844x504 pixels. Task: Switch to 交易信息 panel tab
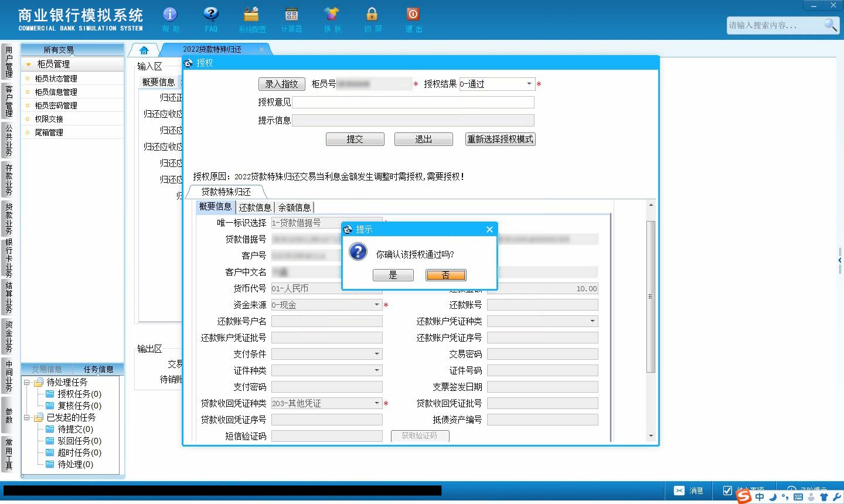tap(47, 369)
